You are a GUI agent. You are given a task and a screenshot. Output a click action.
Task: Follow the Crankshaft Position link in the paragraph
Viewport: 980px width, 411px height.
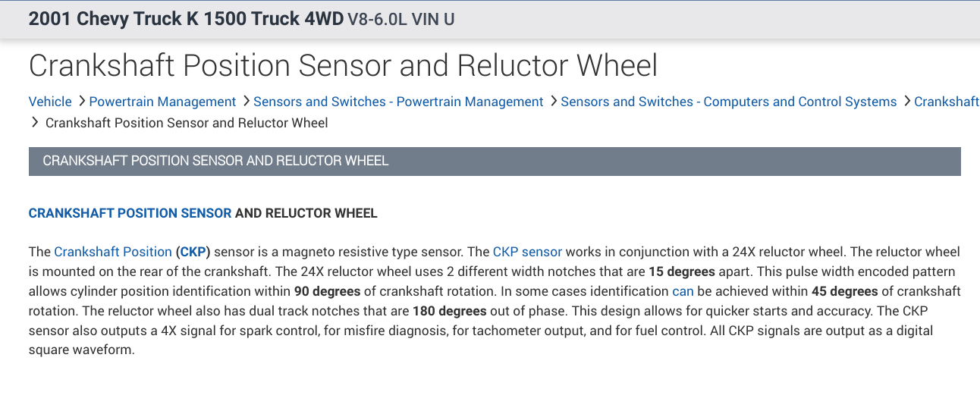(x=113, y=252)
